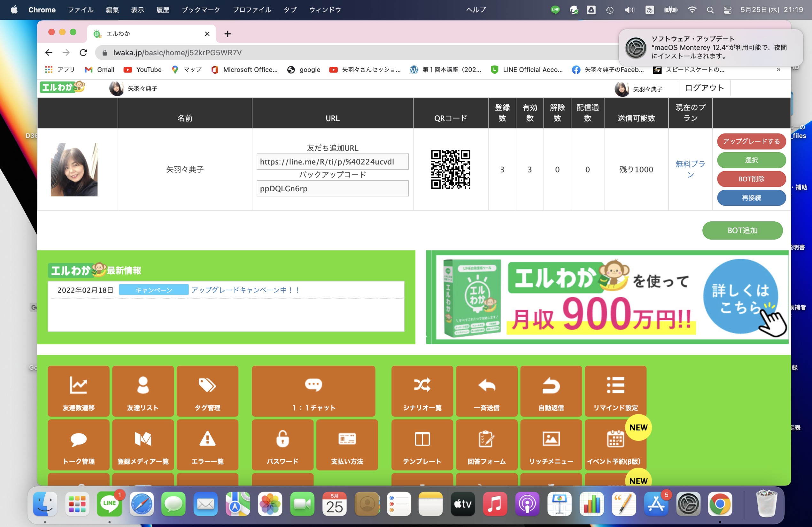
Task: Open a new Chrome tab
Action: click(x=228, y=34)
